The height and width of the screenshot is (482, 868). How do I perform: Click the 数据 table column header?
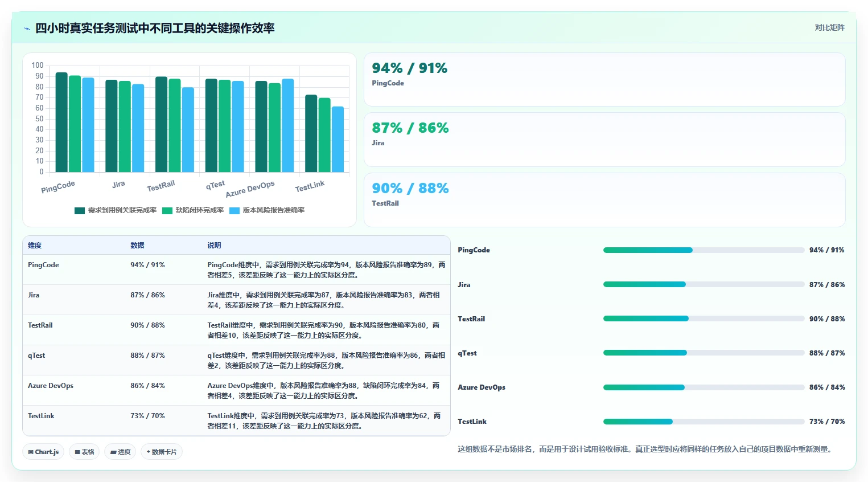[137, 246]
